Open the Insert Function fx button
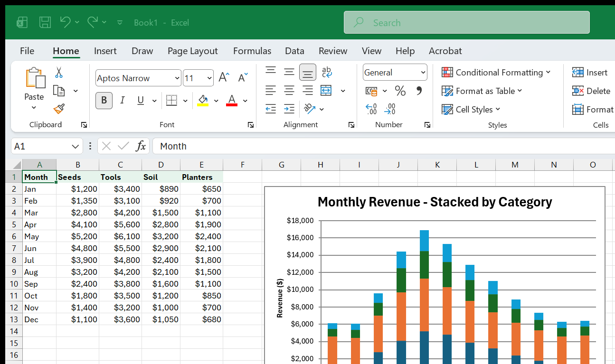 (141, 146)
